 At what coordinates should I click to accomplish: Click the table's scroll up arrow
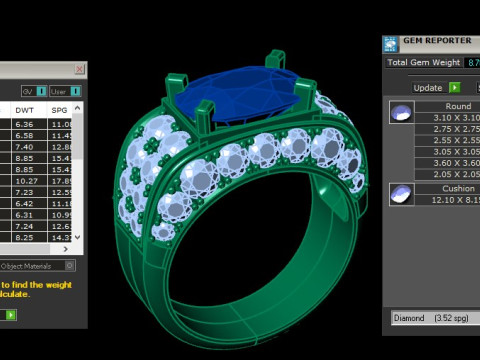pyautogui.click(x=78, y=108)
